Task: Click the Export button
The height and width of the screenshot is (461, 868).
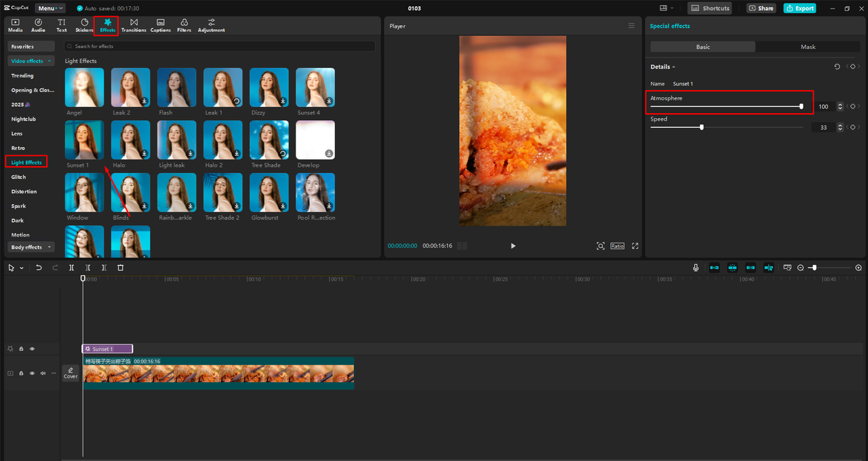Action: tap(800, 8)
